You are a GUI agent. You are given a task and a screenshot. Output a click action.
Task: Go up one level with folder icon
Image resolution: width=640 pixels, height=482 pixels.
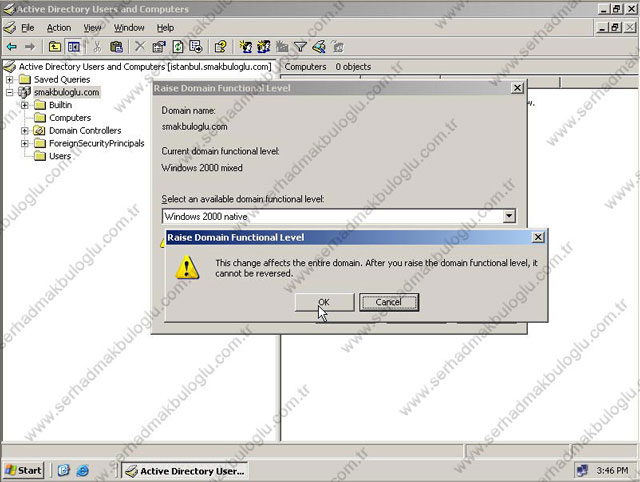coord(55,47)
